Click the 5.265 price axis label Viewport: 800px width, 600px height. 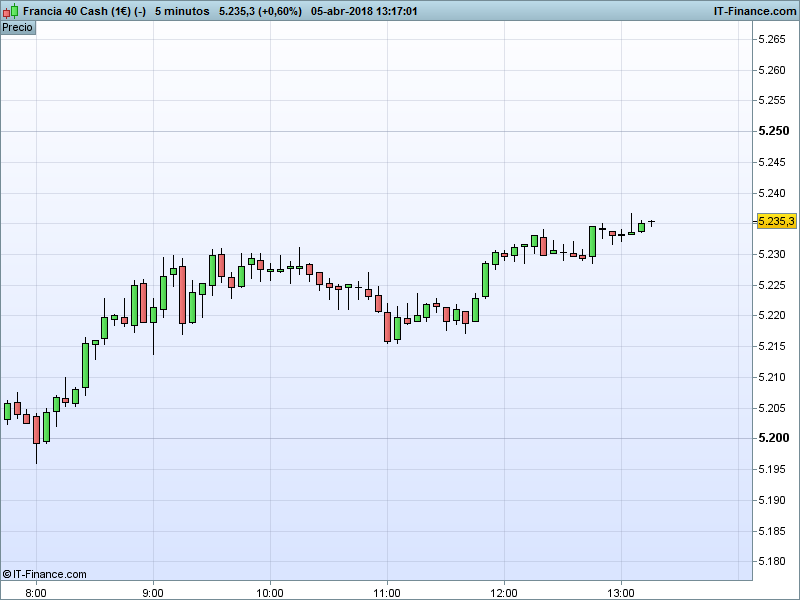(x=772, y=40)
